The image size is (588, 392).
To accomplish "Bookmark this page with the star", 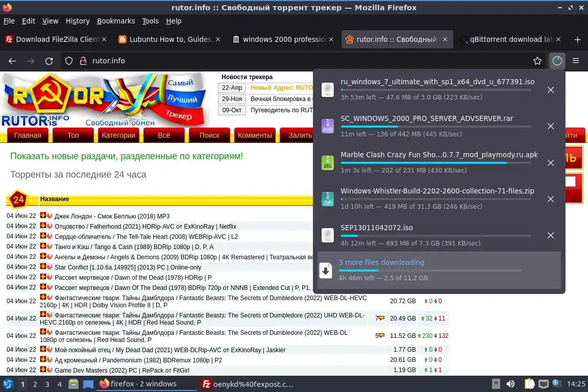I will 537,61.
